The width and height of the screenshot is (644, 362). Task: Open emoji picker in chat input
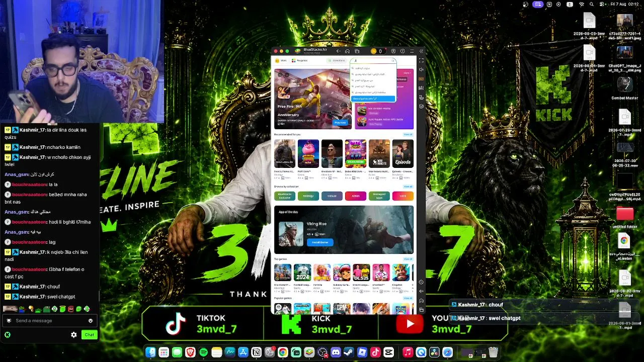pyautogui.click(x=91, y=321)
